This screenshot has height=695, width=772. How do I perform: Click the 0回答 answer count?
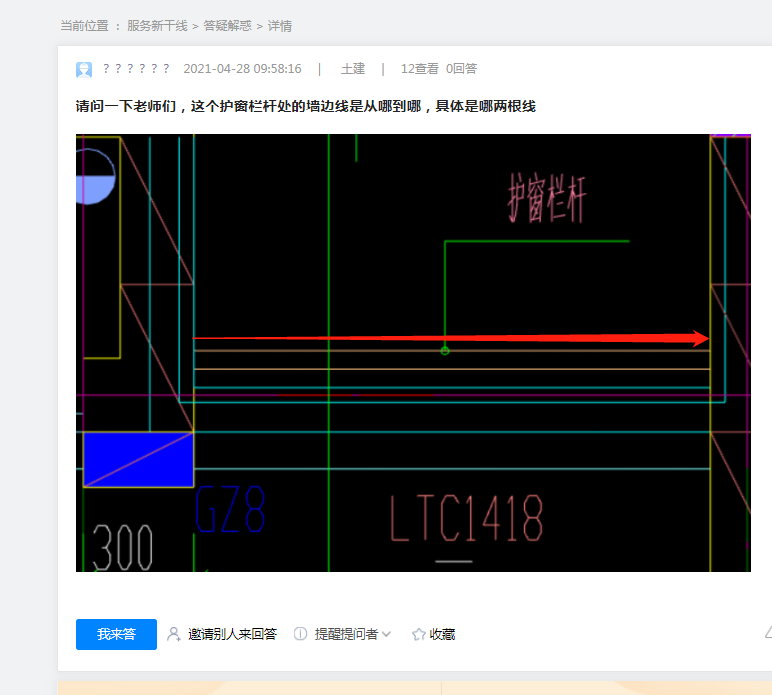(461, 68)
